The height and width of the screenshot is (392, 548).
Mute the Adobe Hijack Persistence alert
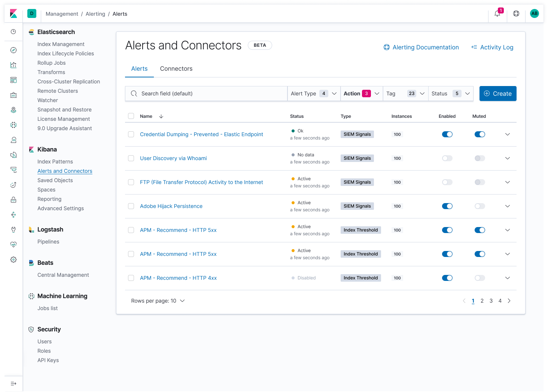[480, 206]
